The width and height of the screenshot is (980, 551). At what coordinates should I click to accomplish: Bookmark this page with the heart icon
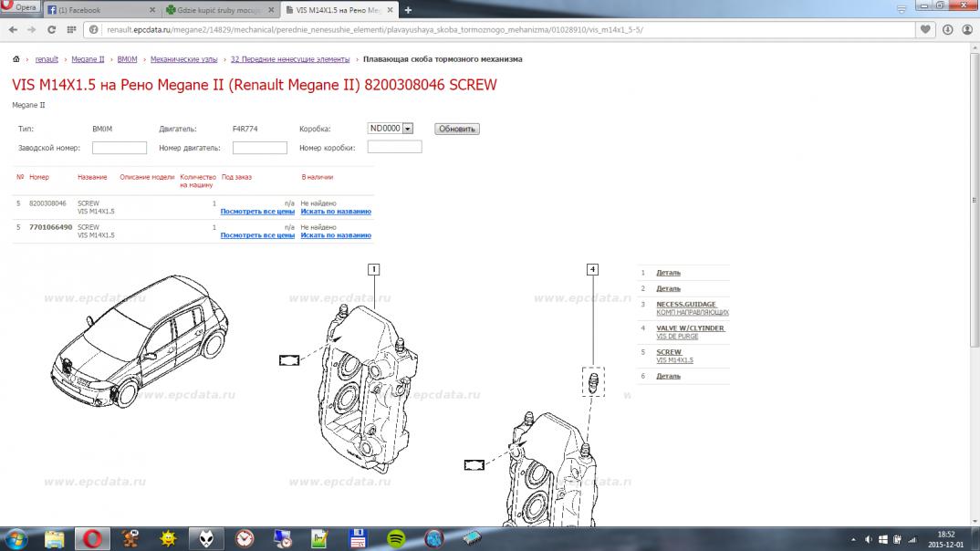[x=925, y=29]
